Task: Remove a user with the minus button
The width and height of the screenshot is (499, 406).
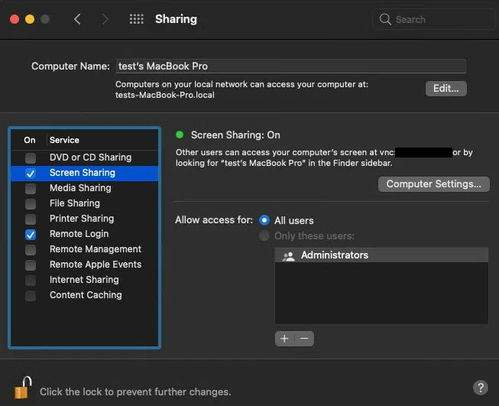Action: (304, 339)
